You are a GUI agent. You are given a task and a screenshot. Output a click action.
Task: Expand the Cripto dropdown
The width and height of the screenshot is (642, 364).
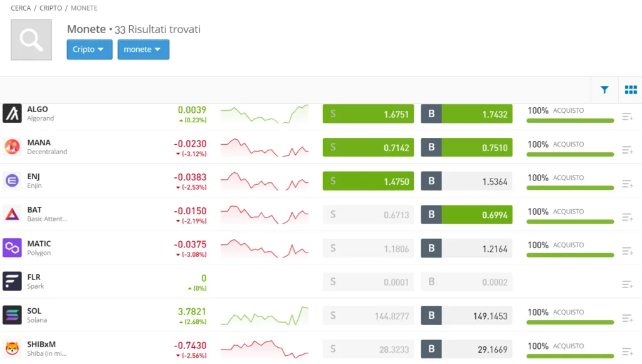point(89,49)
